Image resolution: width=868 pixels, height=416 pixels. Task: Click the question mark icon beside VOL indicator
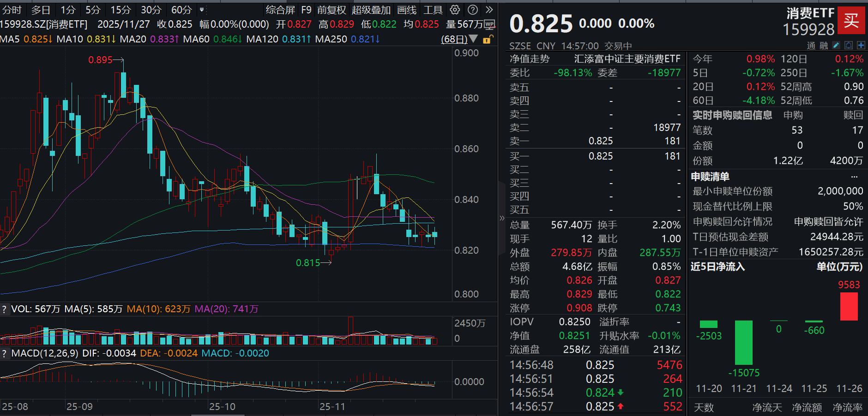coord(4,309)
